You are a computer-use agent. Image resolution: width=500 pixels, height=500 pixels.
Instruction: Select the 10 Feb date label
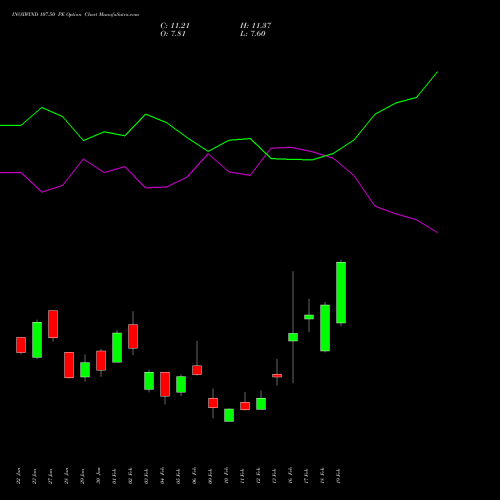tap(226, 476)
